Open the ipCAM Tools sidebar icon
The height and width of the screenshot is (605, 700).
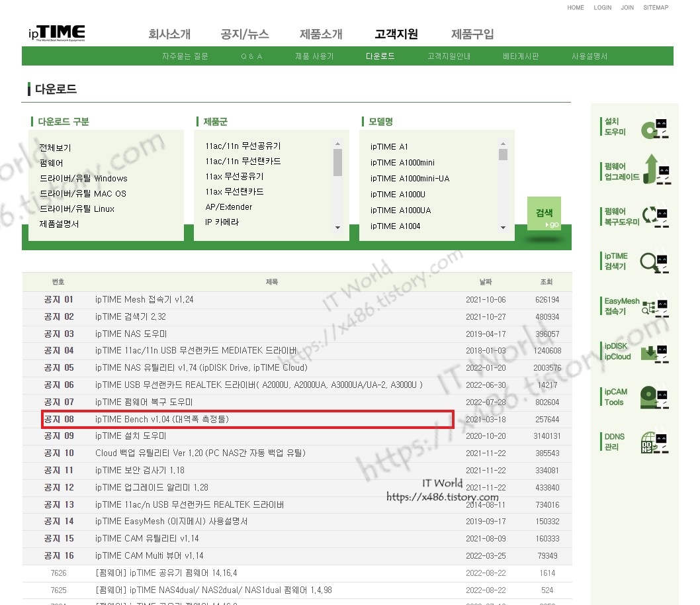[654, 397]
